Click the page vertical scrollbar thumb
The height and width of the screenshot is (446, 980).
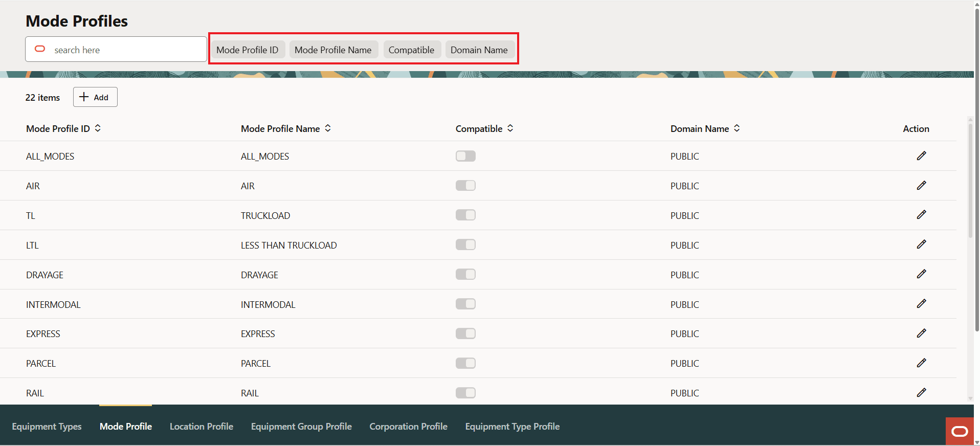point(977,169)
